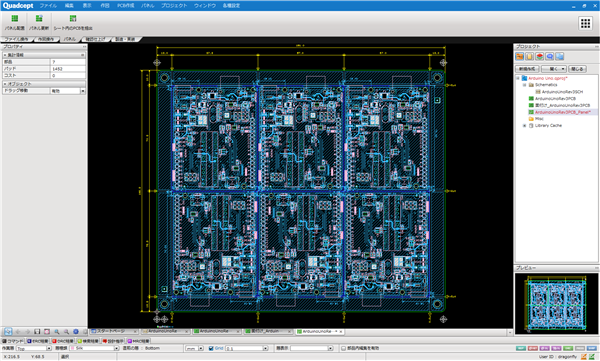Collapse the Schematics folder node
600x361 pixels.
click(525, 85)
